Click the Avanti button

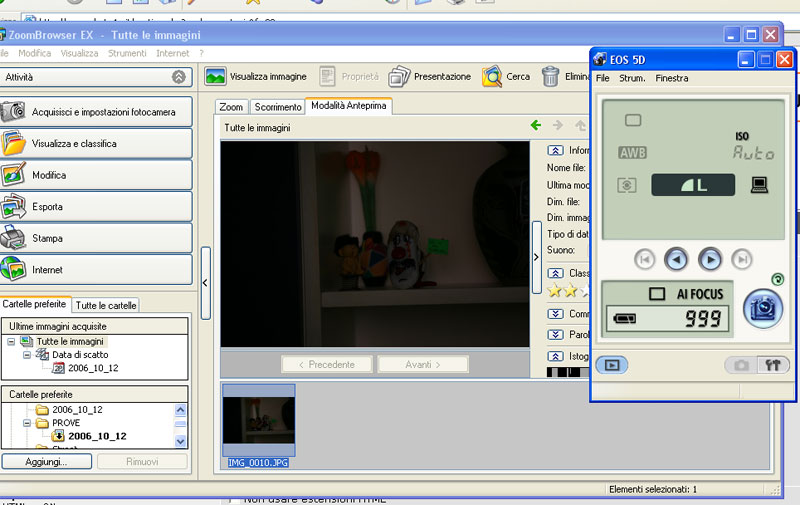point(423,364)
